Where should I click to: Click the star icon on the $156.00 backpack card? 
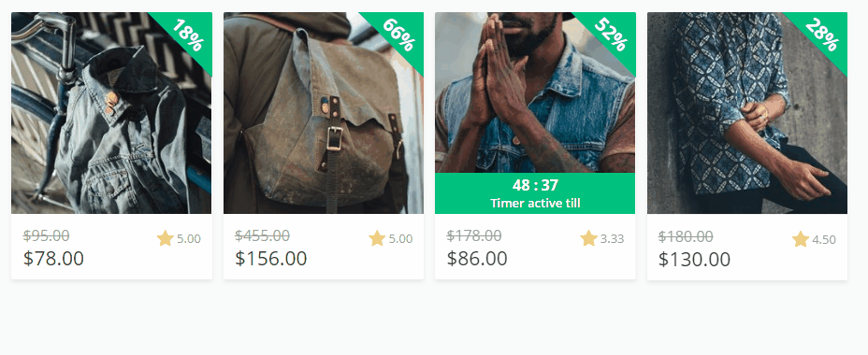[377, 239]
